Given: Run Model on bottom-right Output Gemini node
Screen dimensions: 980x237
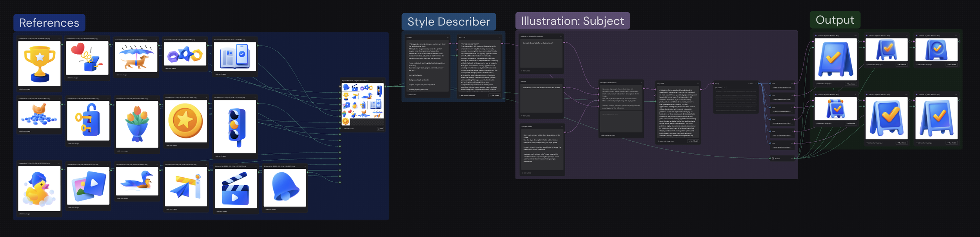Looking at the screenshot, I should (951, 143).
